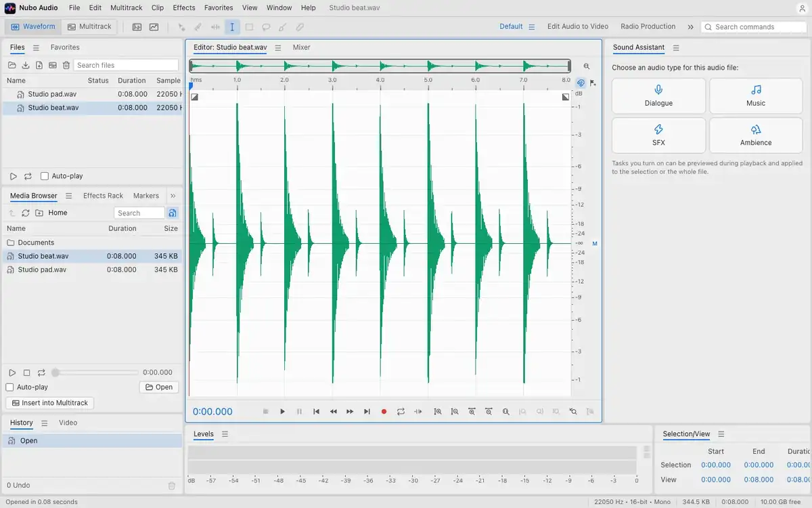Click the Open button in Media Browser
This screenshot has height=508, width=812.
159,387
